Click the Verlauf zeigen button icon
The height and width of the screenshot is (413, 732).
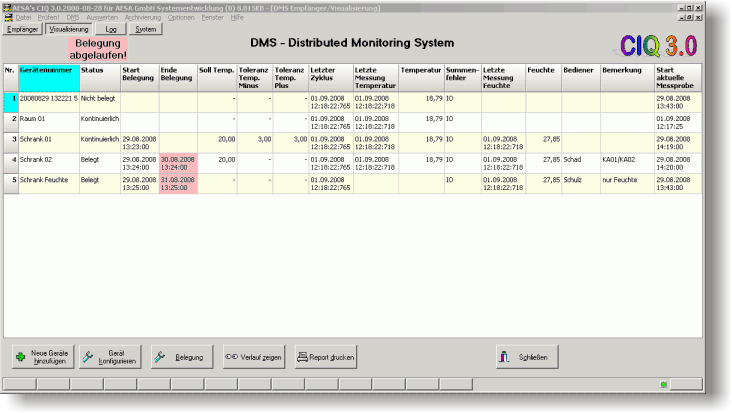point(231,357)
